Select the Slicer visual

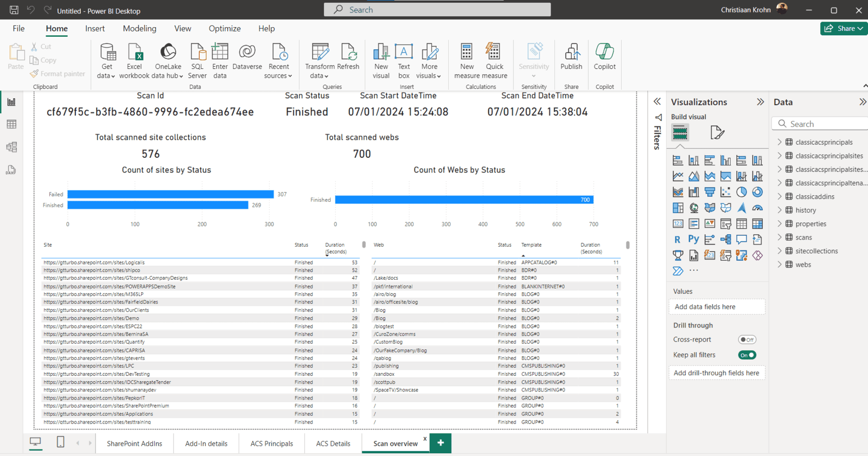coord(725,223)
